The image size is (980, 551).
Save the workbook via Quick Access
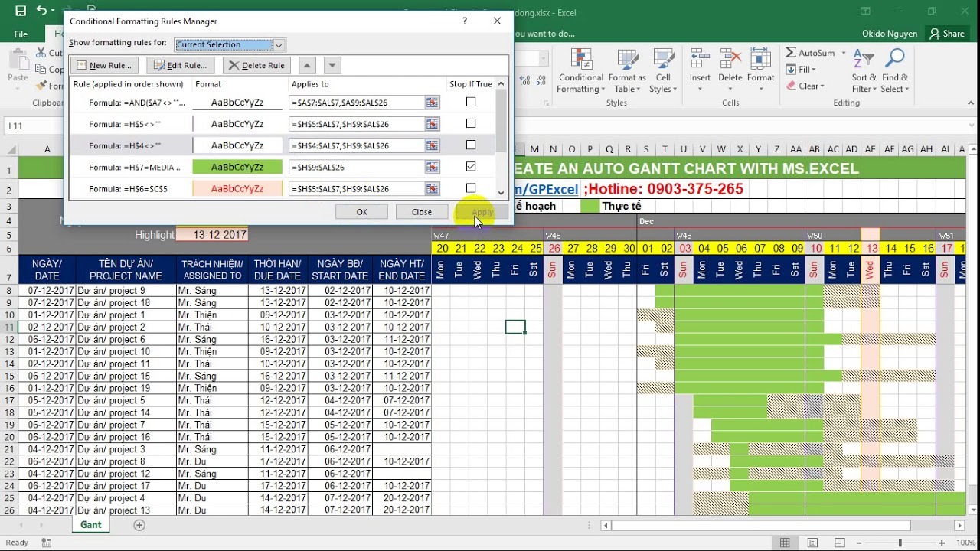(21, 11)
